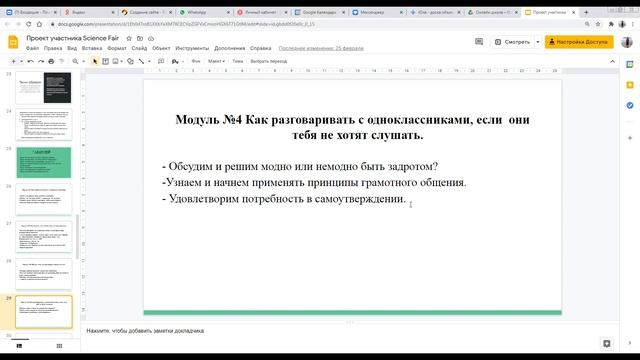Choose the select cursor tool

pos(95,61)
